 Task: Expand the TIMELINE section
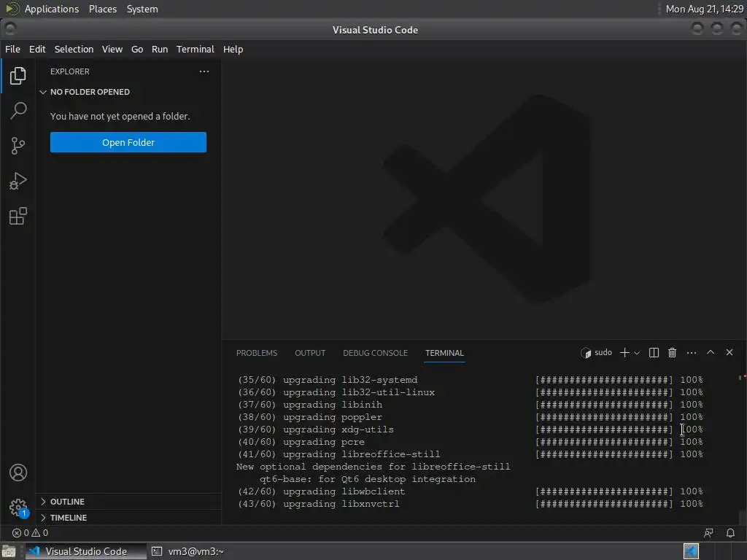tap(128, 518)
